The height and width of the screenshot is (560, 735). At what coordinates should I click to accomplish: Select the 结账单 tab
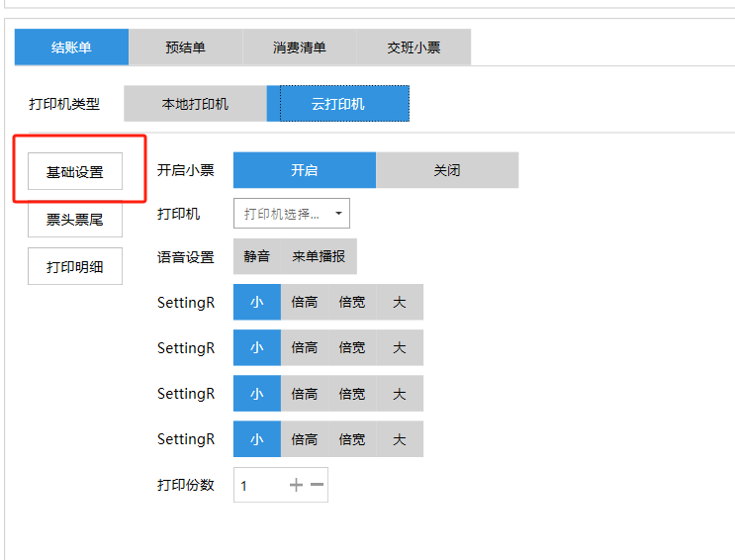tap(71, 47)
